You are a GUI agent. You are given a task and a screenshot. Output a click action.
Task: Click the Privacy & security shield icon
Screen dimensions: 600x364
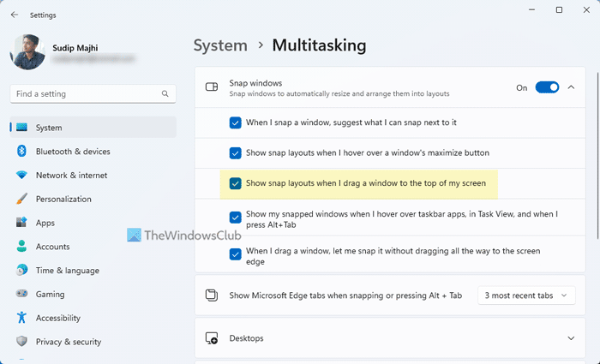(21, 341)
